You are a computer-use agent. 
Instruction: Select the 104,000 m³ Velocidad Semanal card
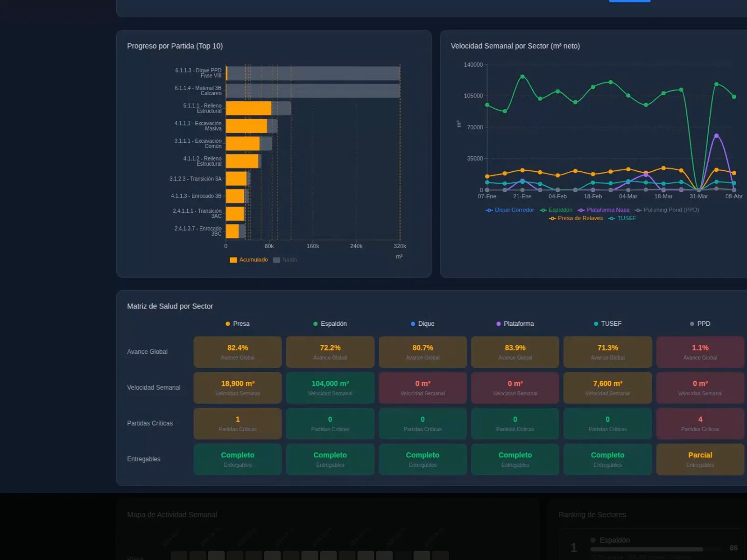point(330,388)
